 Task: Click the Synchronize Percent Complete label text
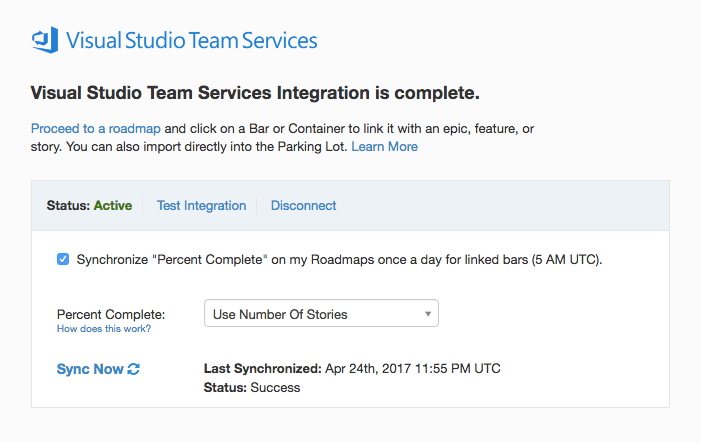(339, 260)
